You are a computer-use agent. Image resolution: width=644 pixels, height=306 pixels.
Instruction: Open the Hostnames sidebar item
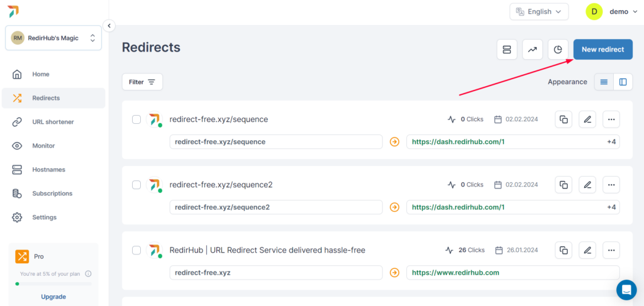coord(48,170)
